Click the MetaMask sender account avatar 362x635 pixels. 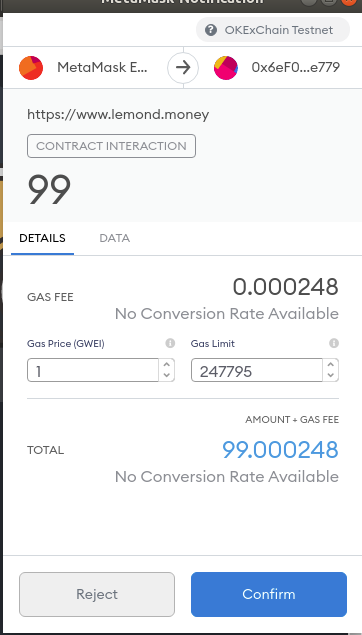[31, 68]
